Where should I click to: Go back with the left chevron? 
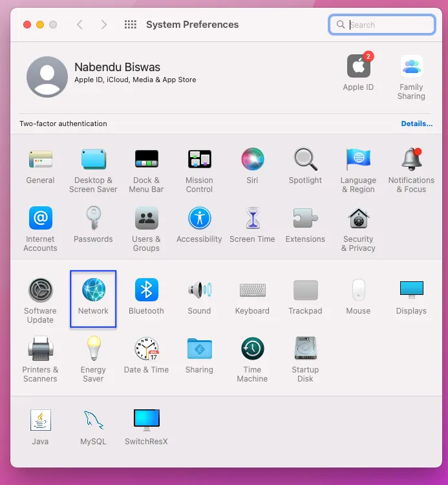[x=80, y=25]
